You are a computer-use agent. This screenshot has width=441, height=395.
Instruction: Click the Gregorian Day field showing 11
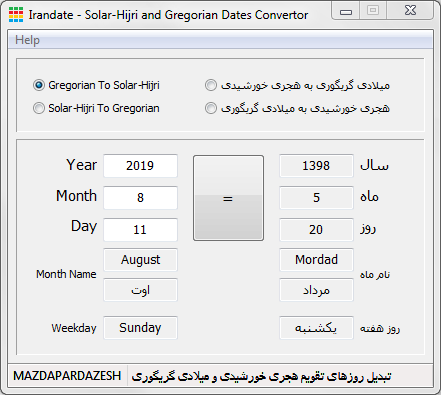click(x=140, y=230)
